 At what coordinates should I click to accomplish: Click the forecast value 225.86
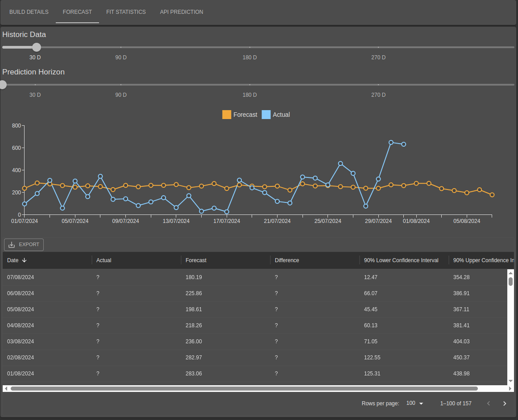point(194,293)
